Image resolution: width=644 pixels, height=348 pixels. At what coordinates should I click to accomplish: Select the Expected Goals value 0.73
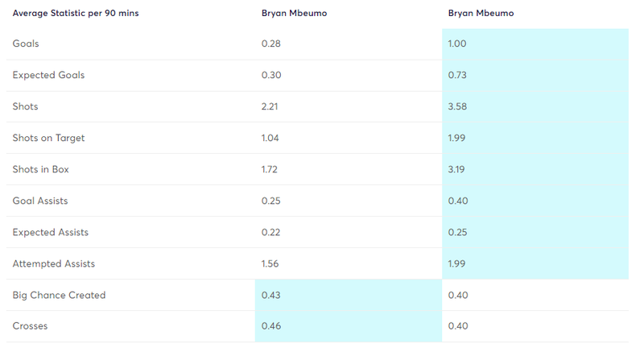coord(457,75)
